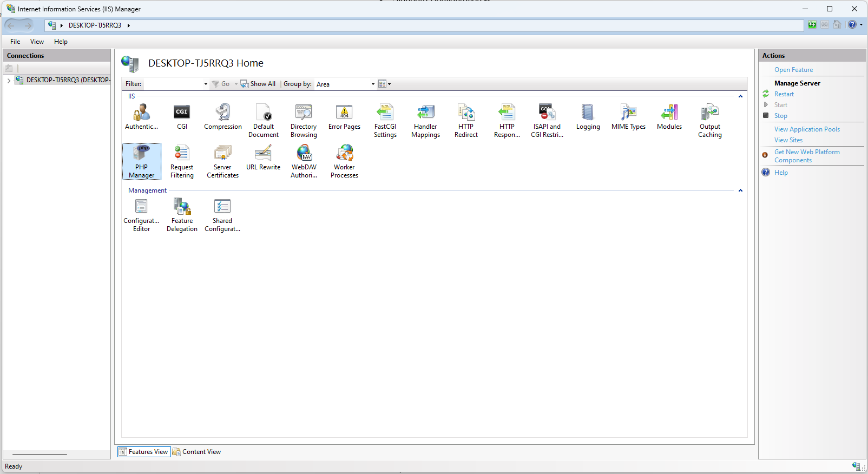Click View Application Pools
Image resolution: width=868 pixels, height=474 pixels.
pyautogui.click(x=807, y=129)
